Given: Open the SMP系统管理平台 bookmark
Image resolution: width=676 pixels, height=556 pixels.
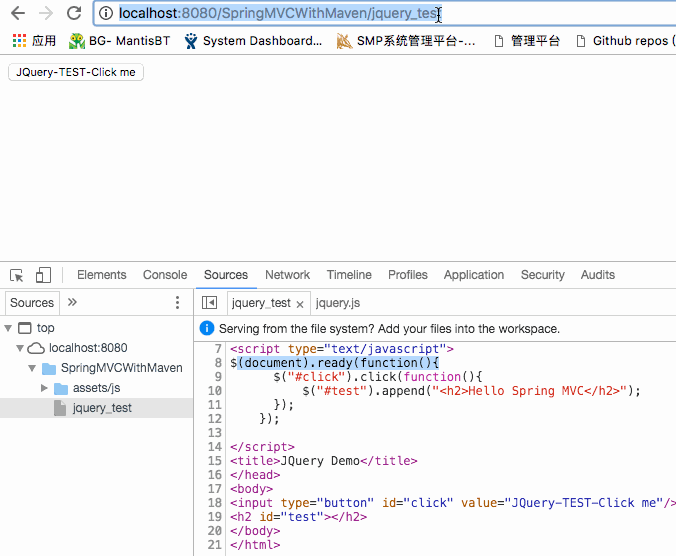Looking at the screenshot, I should click(406, 41).
